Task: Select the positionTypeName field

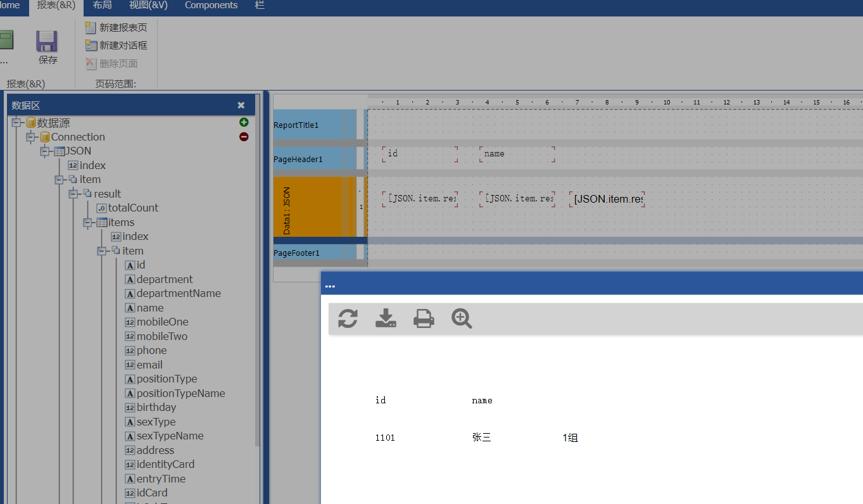Action: tap(175, 393)
